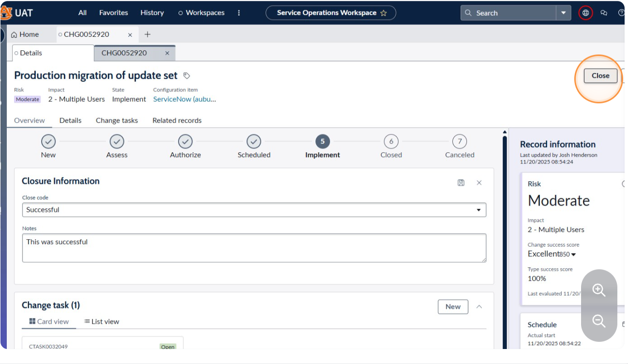
Task: Switch Change task to List view
Action: [x=102, y=321]
